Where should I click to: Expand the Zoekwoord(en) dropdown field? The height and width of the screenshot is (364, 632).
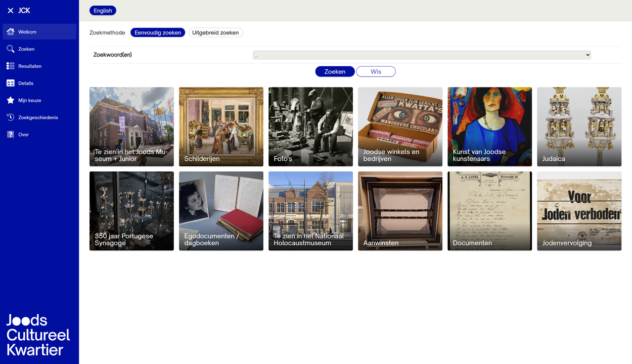click(x=422, y=55)
